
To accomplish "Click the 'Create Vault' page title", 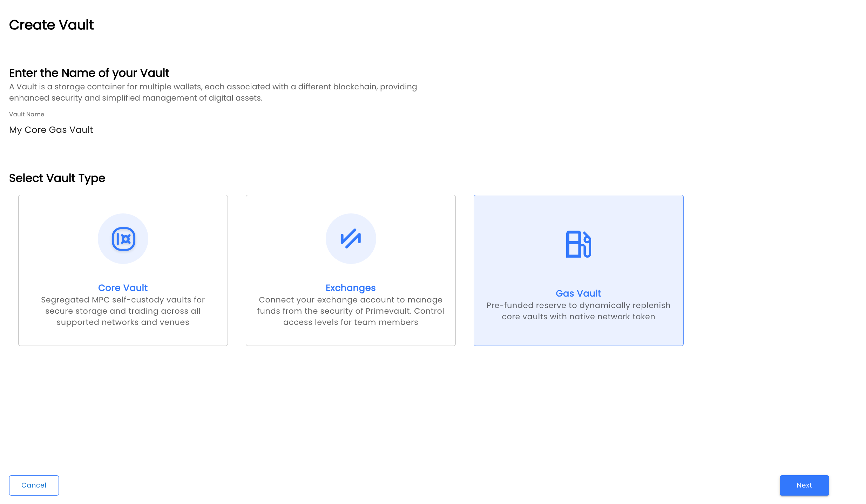I will tap(51, 25).
